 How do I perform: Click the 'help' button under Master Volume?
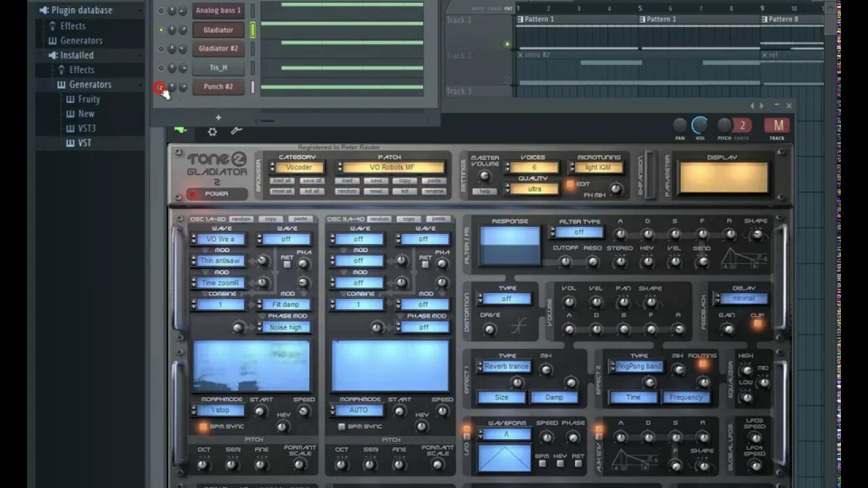point(484,192)
